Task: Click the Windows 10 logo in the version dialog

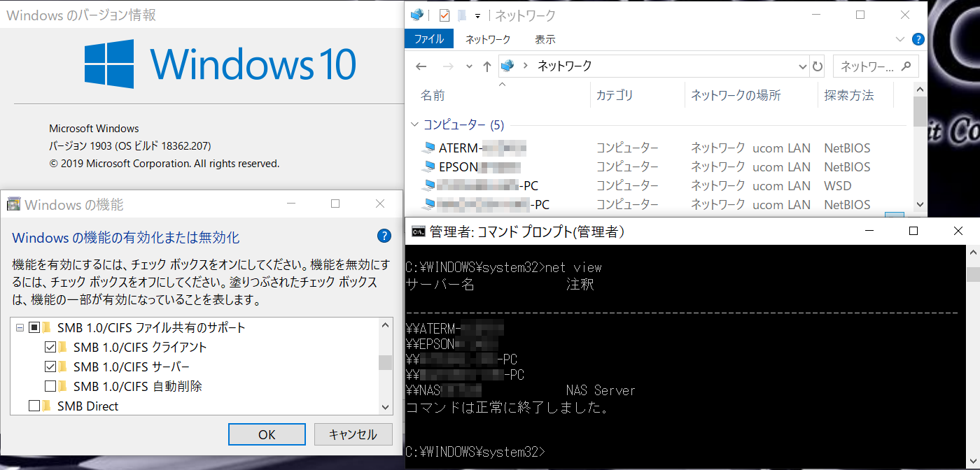Action: (x=220, y=64)
